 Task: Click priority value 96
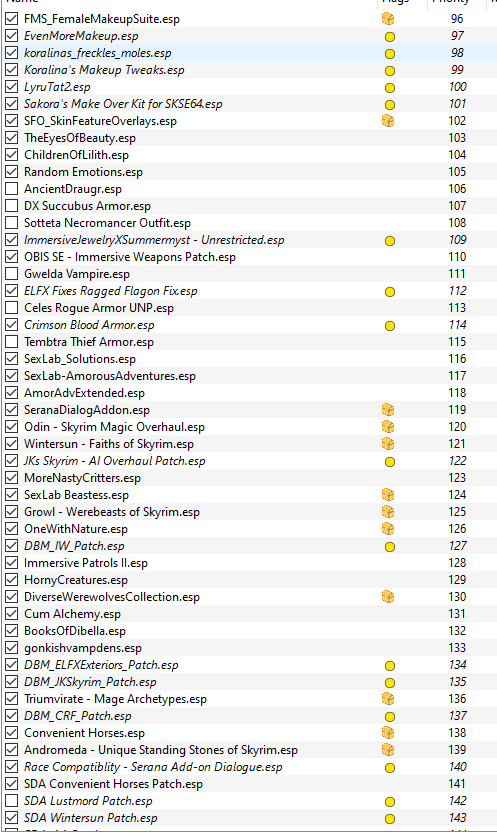click(x=457, y=19)
